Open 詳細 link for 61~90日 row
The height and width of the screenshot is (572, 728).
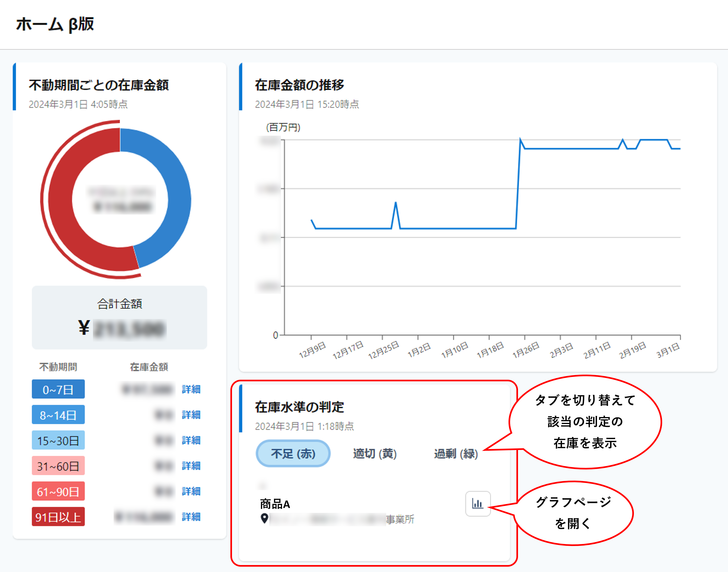(x=191, y=491)
